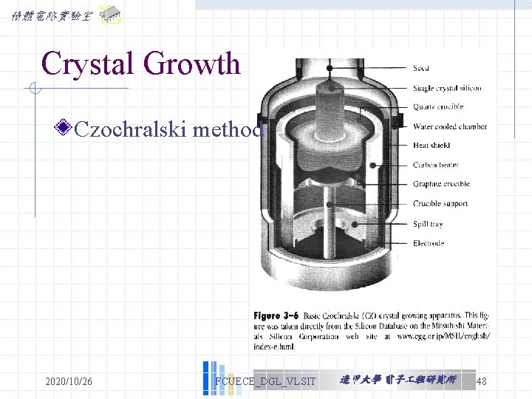Click the "Seed" diagram label
The height and width of the screenshot is (399, 532).
click(420, 68)
